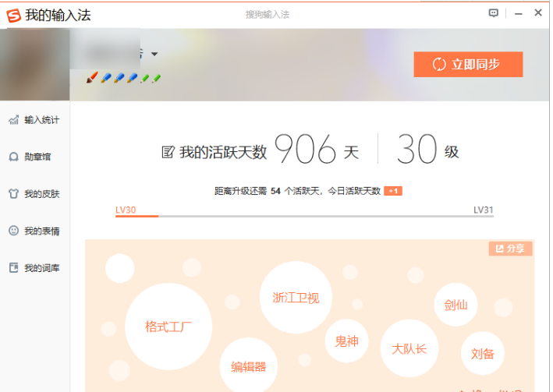Click the LV30 to LV31 progress bar
This screenshot has height=392, width=553.
point(304,216)
